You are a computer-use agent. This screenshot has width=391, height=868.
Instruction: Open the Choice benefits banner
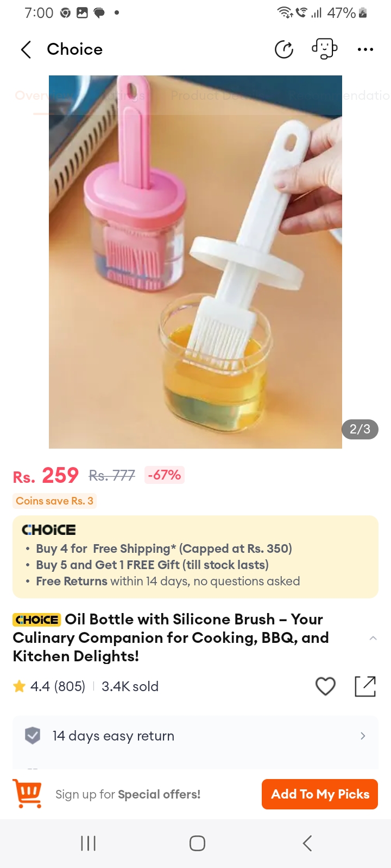click(x=195, y=557)
